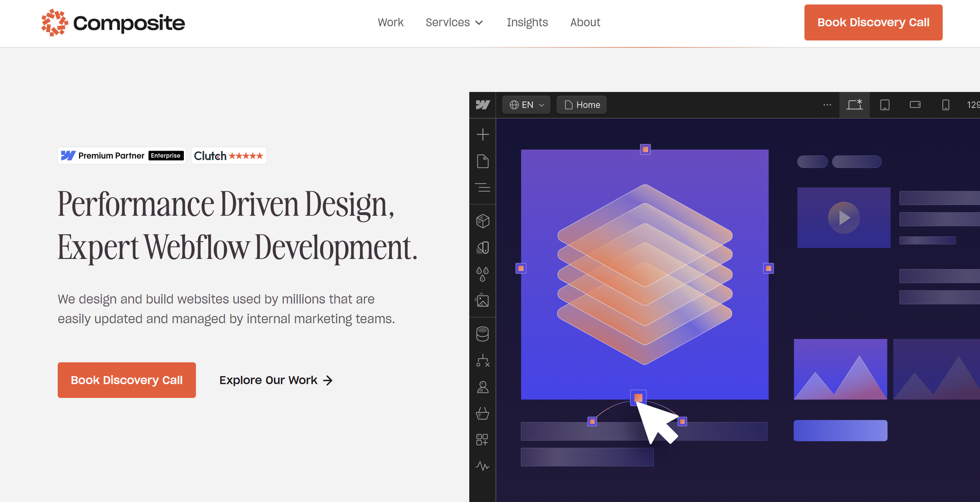This screenshot has height=502, width=980.
Task: Switch to mobile portrait breakpoint view
Action: (x=946, y=105)
